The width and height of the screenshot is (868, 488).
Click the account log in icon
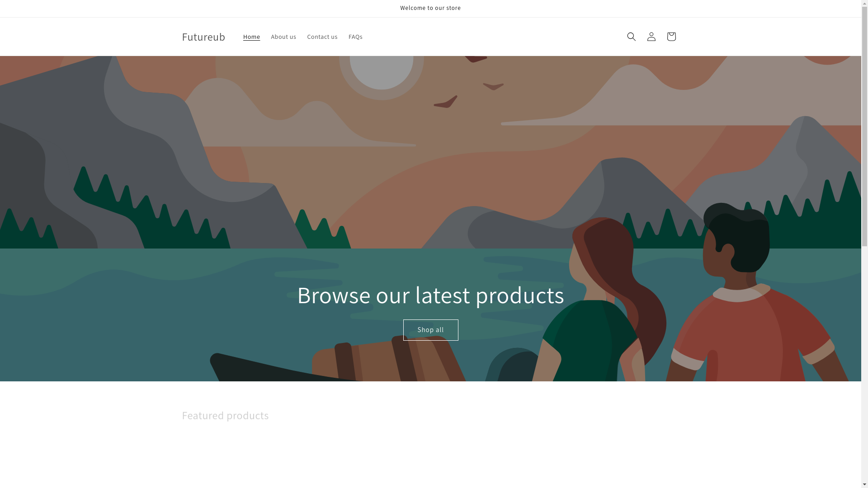tap(651, 37)
